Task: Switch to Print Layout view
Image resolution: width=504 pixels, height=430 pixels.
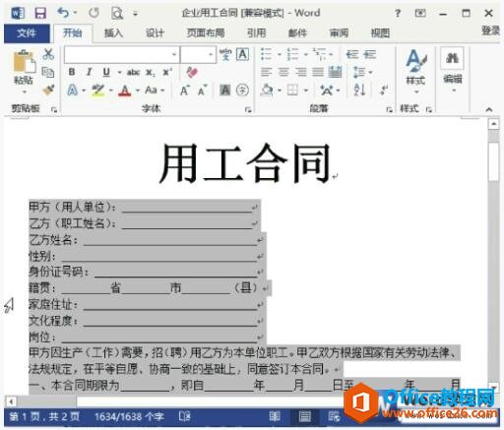Action: point(305,416)
